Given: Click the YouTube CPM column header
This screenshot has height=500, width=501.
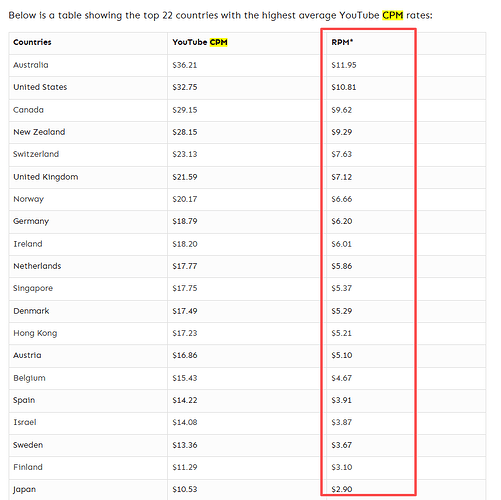Looking at the screenshot, I should point(200,42).
